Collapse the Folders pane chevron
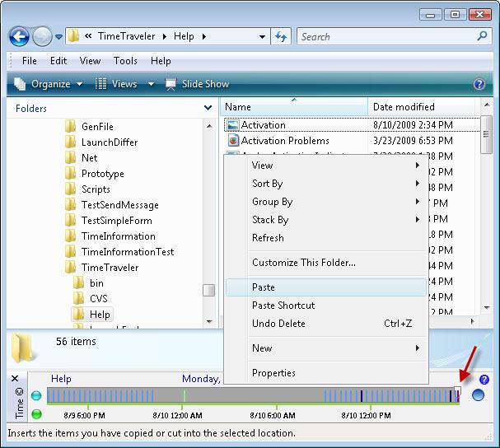This screenshot has height=448, width=500. pos(208,108)
